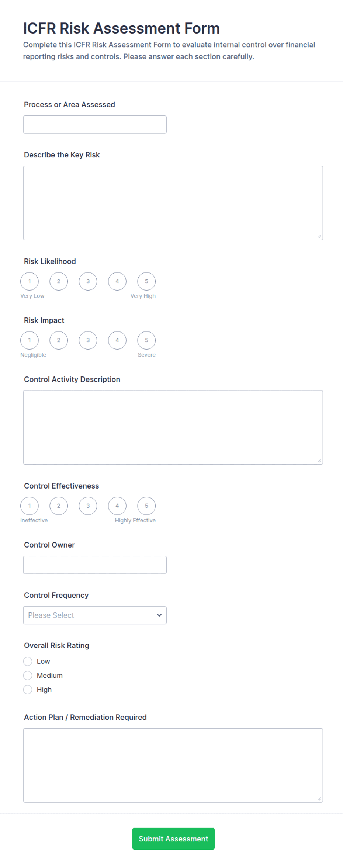Select Risk Likelihood rating 1 Very Low
The image size is (343, 868).
30,281
